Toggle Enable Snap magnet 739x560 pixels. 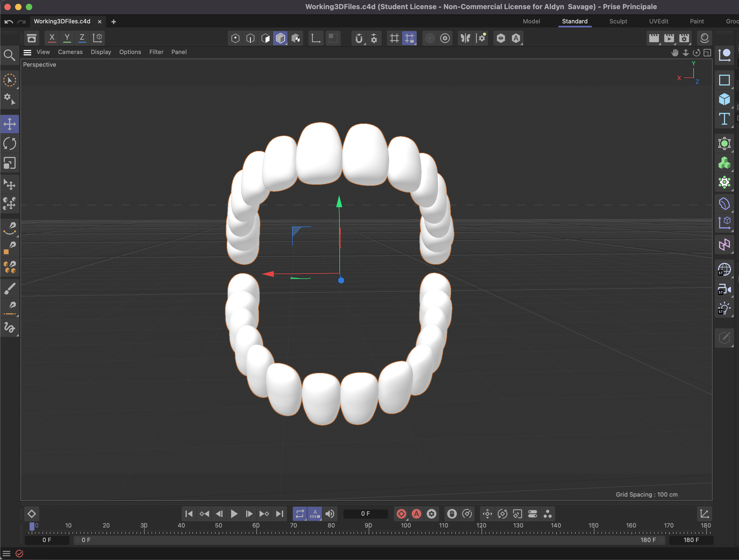tap(359, 38)
